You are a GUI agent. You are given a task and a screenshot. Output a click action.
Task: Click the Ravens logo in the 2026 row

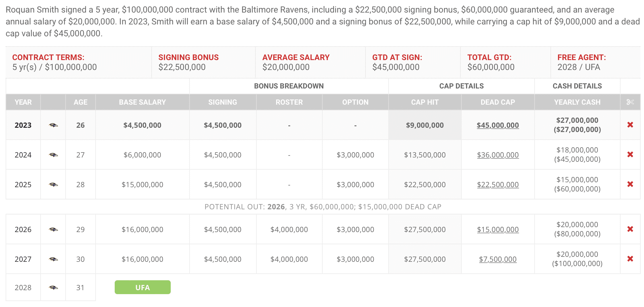[x=53, y=229]
